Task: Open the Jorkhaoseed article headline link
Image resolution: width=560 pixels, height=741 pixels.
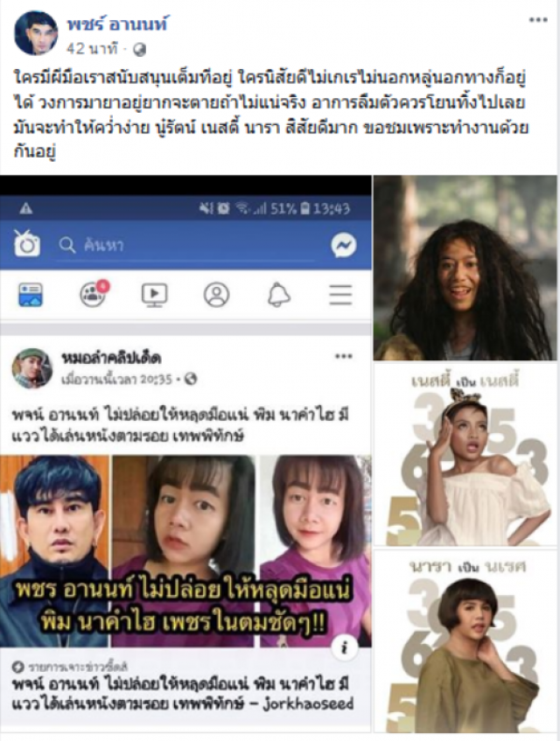Action: (x=182, y=694)
